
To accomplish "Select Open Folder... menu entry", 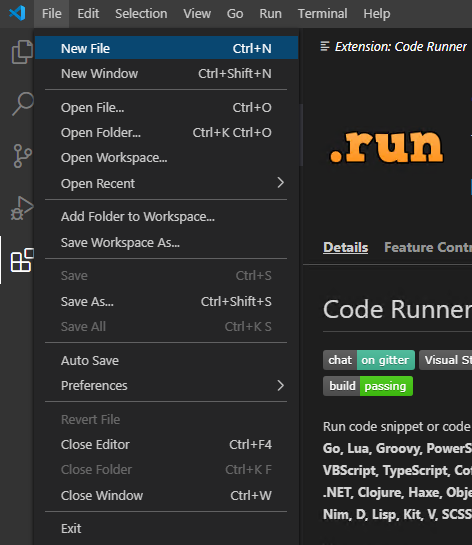I will (x=166, y=132).
